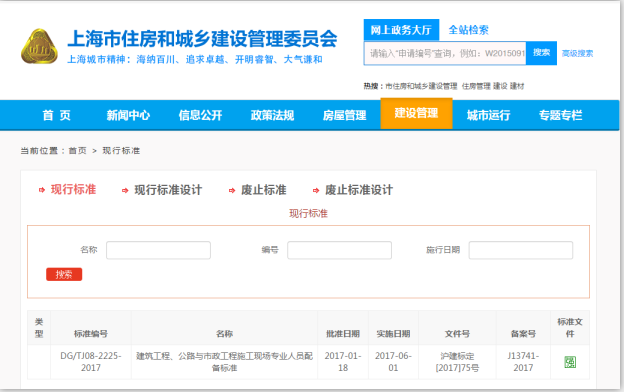Switch to the 全站检索 tab
This screenshot has width=624, height=392.
click(x=468, y=30)
